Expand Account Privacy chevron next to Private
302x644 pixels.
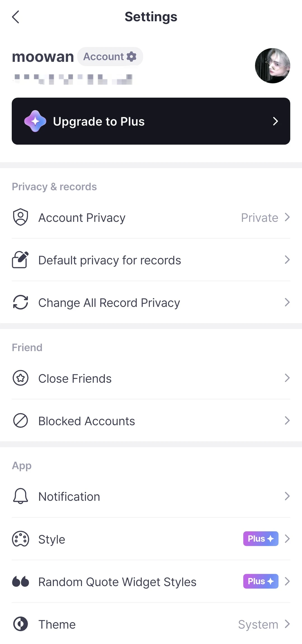(x=287, y=217)
